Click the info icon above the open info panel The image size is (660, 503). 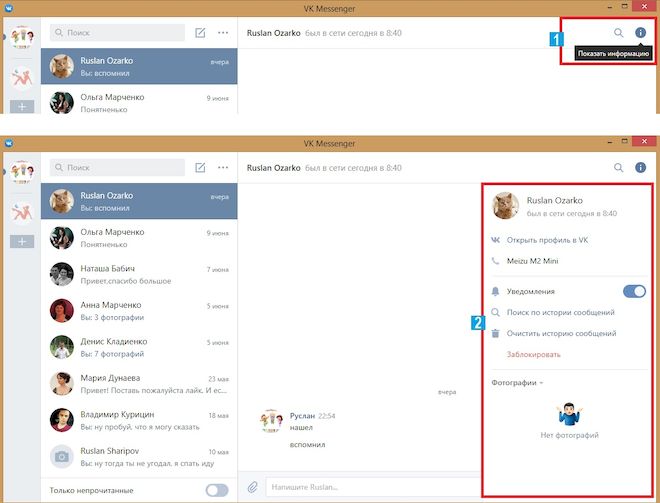pyautogui.click(x=640, y=168)
